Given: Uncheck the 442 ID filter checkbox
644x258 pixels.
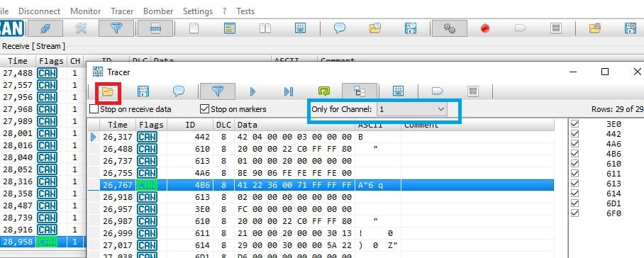Looking at the screenshot, I should [x=575, y=134].
